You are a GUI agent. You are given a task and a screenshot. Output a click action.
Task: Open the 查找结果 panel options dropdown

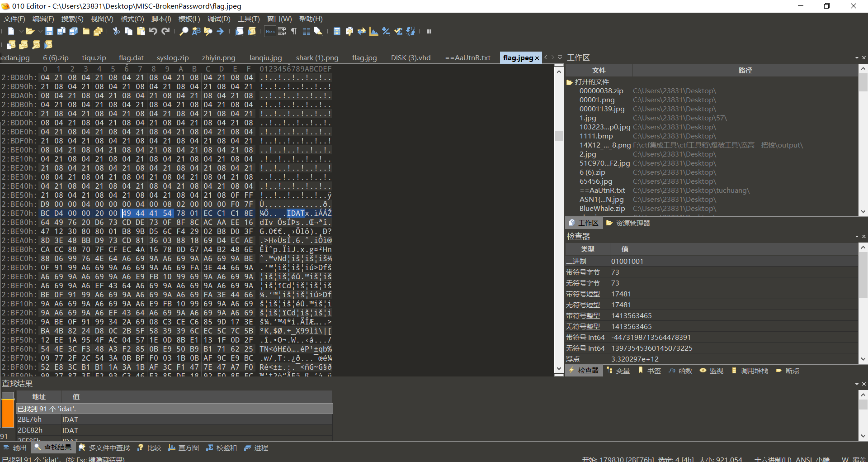pyautogui.click(x=857, y=384)
